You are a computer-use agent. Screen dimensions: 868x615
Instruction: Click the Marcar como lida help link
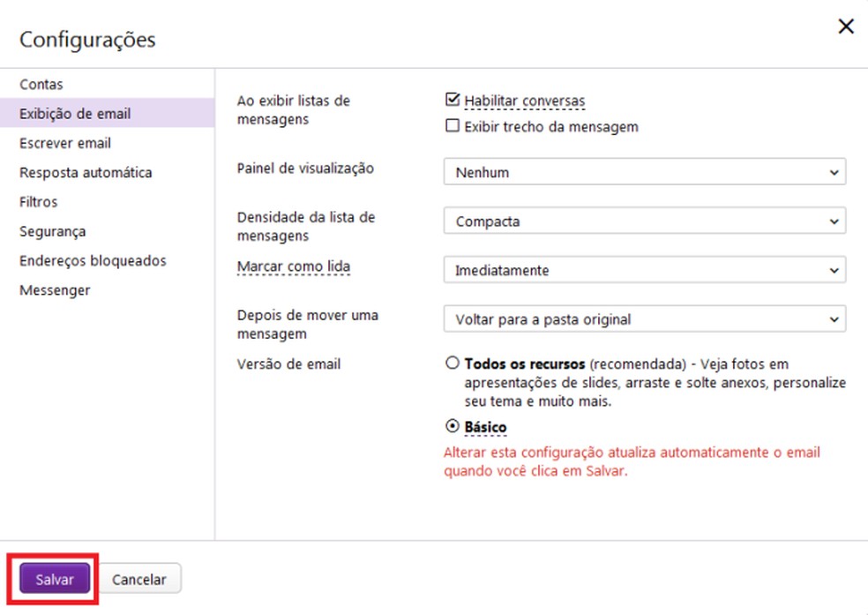(x=294, y=266)
